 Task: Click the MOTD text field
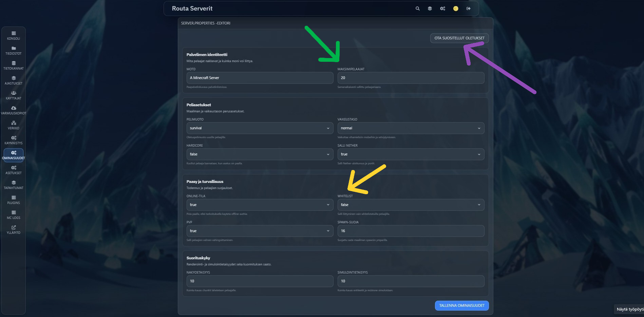pyautogui.click(x=260, y=78)
